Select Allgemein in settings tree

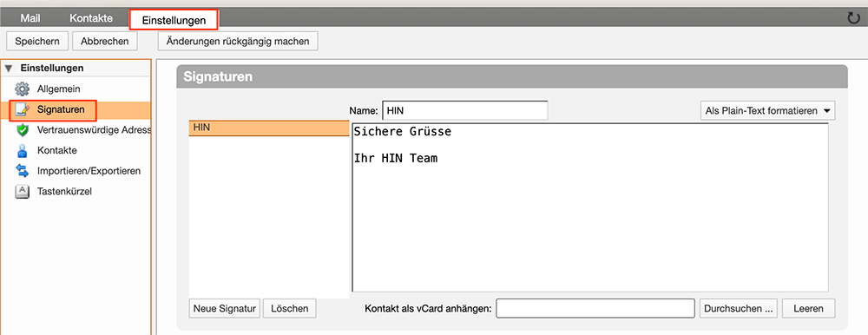click(59, 89)
